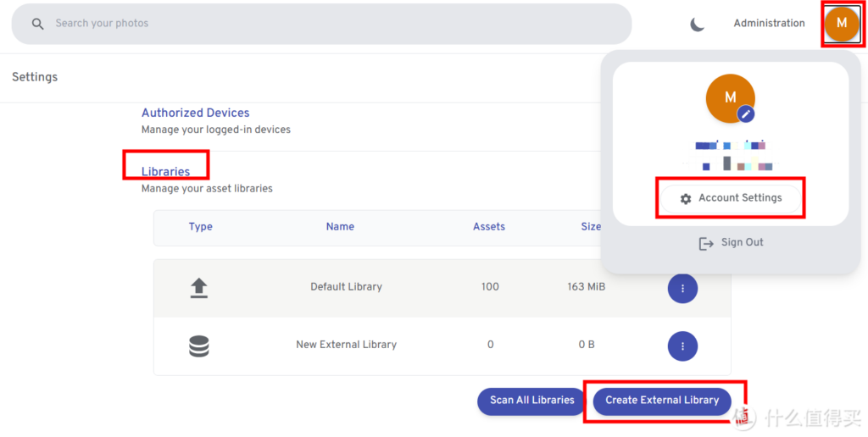Viewport: 868px width, 437px height.
Task: Click Create External Library button
Action: point(661,401)
